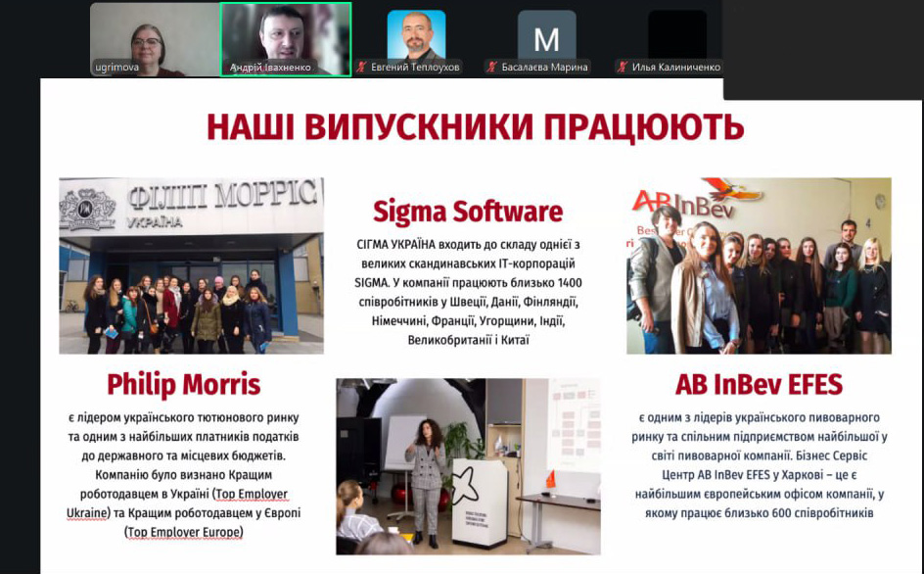The height and width of the screenshot is (574, 924).
Task: Click the Philip Morris heading
Action: [x=184, y=385]
